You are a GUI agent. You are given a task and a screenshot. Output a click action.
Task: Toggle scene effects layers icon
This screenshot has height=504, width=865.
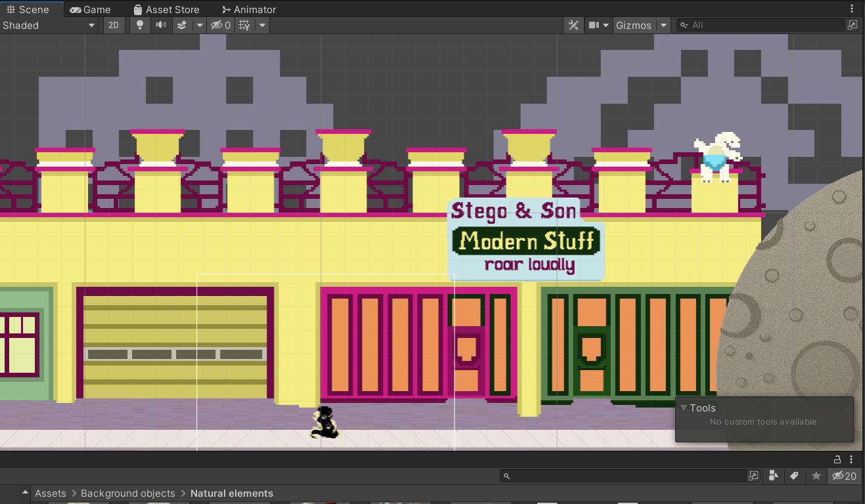[182, 25]
